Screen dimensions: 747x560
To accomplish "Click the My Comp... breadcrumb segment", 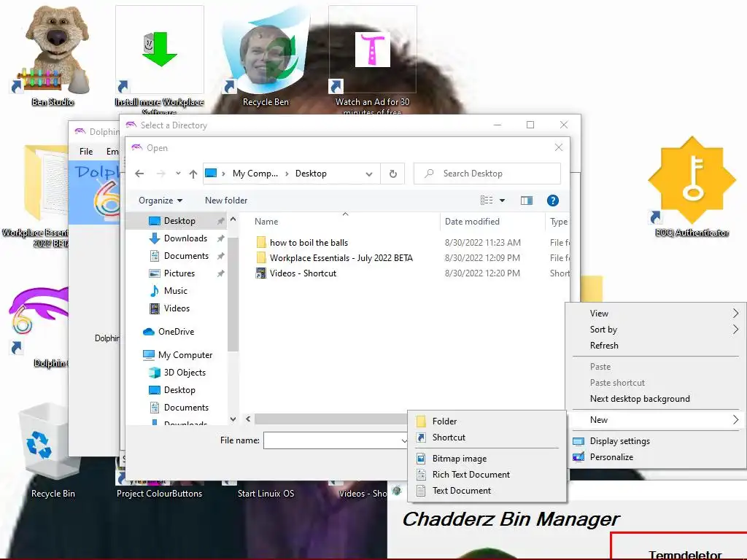I will 255,174.
